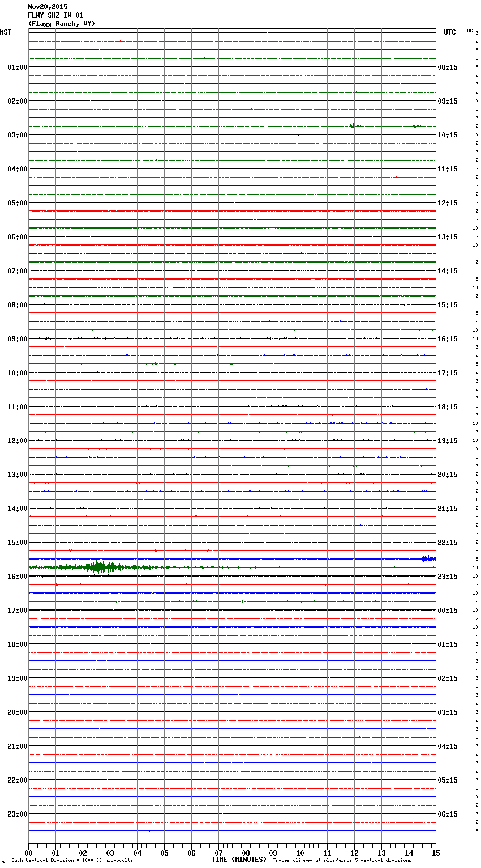This screenshot has height=868, width=481.
Task: Click the 06:15 UTC time label
Action: [x=448, y=814]
